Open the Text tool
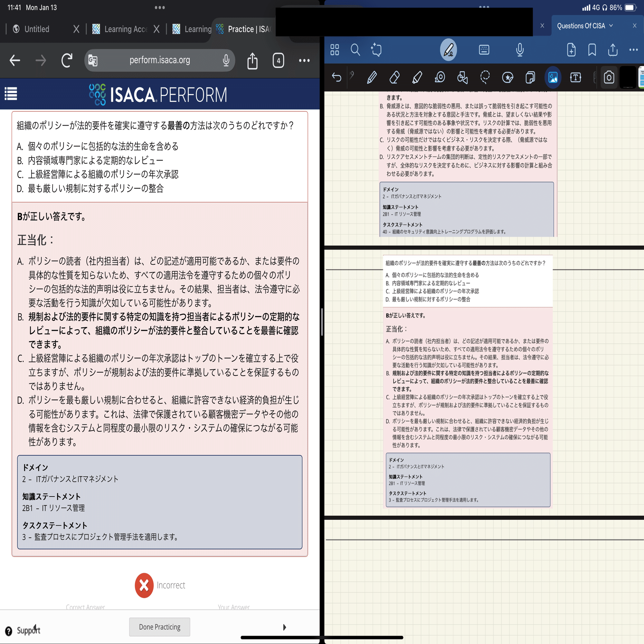The width and height of the screenshot is (644, 644). 575,77
